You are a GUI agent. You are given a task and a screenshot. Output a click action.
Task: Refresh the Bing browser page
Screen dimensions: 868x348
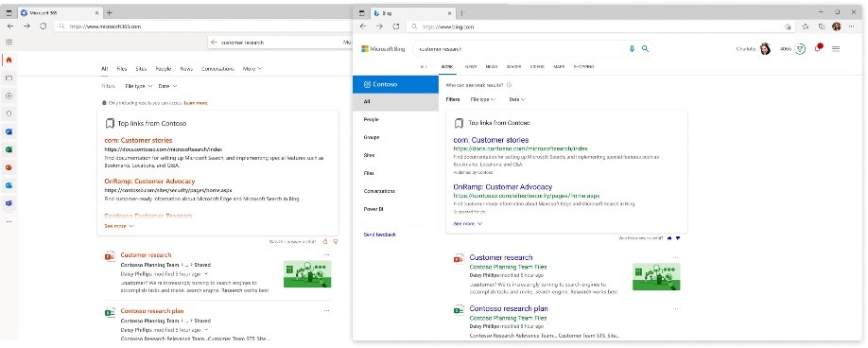[x=396, y=26]
